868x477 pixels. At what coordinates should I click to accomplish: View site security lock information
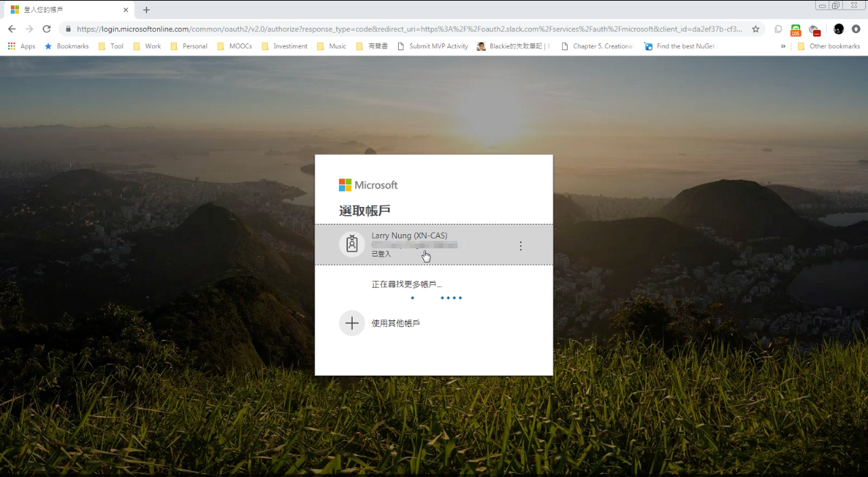click(68, 29)
